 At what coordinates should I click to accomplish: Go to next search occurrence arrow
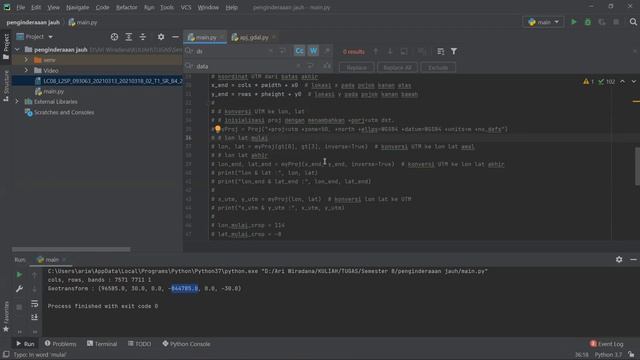390,51
